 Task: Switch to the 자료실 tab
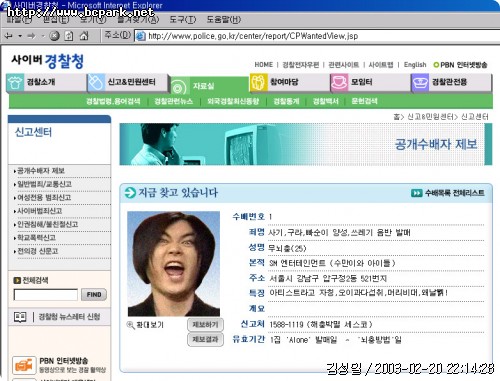tap(209, 86)
